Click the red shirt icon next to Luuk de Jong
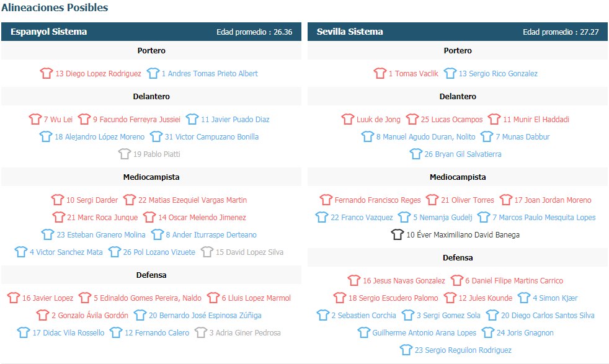Screen dimensions: 609x364 tap(348, 119)
